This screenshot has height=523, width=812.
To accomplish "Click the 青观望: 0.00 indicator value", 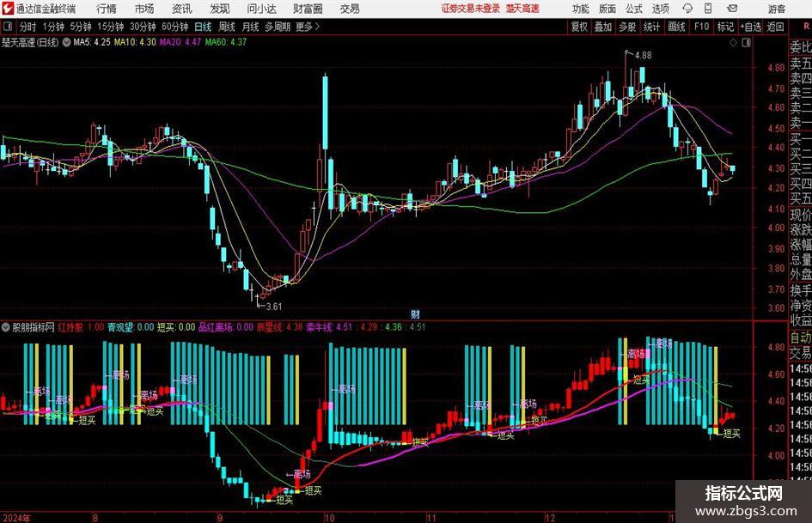I will click(131, 327).
